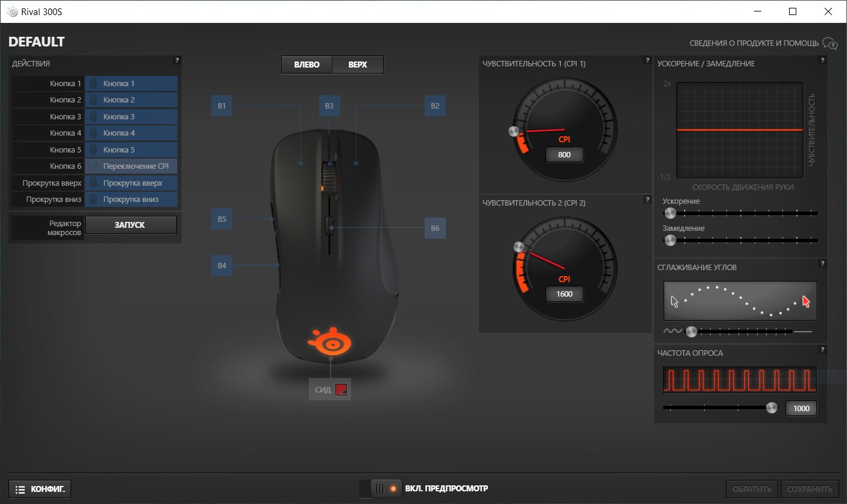Select the B6 CPI button marker
847x504 pixels.
pos(435,228)
